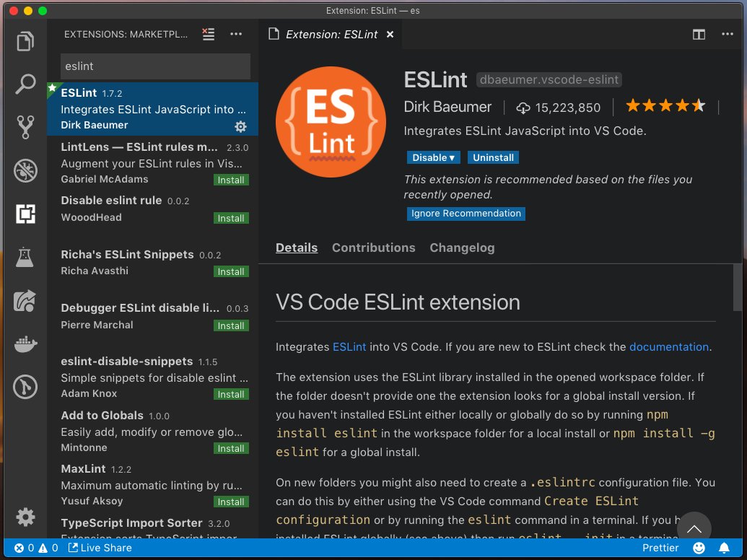Install eslint-disable-snippets extension
Viewport: 747px width, 560px height.
pos(231,394)
